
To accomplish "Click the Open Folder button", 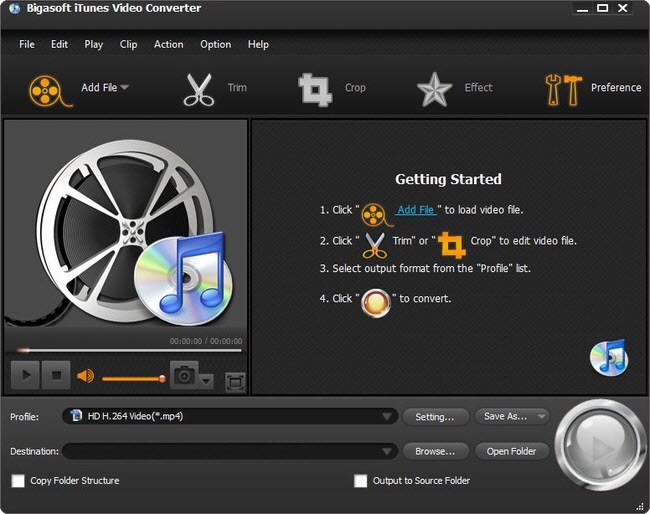I will pos(512,451).
